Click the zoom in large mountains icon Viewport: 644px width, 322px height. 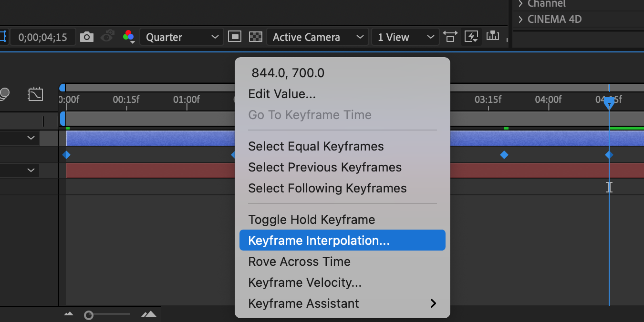(149, 314)
